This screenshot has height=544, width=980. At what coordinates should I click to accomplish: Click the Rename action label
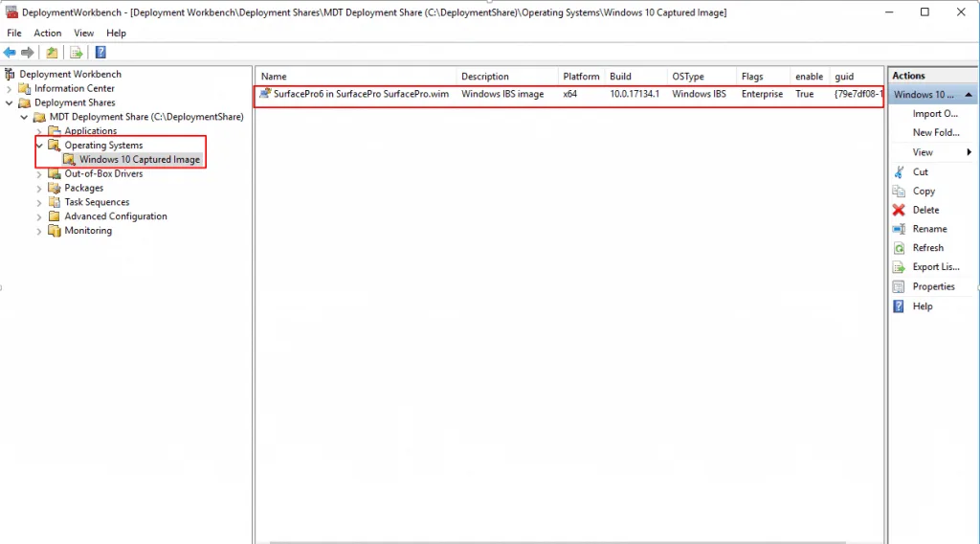[929, 229]
